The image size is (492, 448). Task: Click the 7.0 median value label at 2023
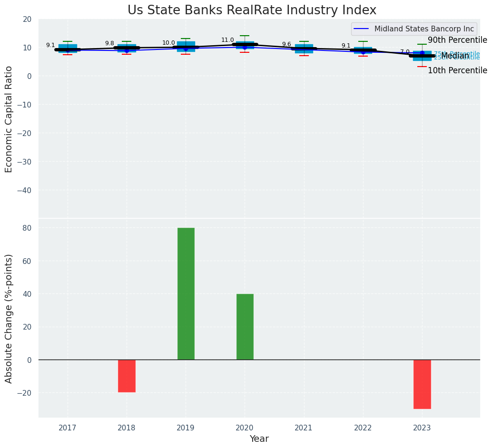coord(404,52)
